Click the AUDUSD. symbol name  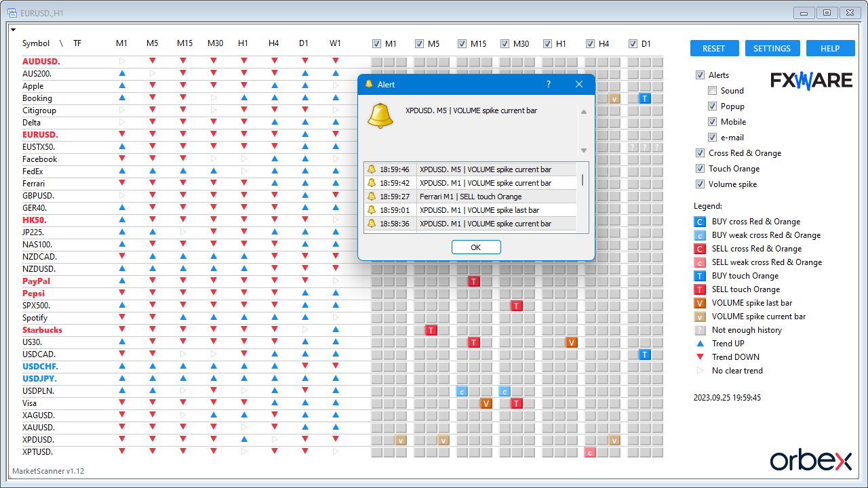pos(41,62)
